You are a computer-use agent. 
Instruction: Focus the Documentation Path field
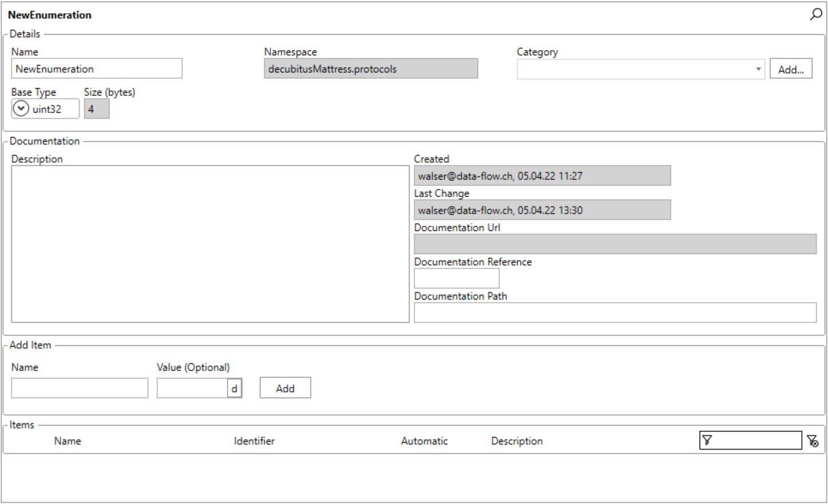(x=615, y=313)
